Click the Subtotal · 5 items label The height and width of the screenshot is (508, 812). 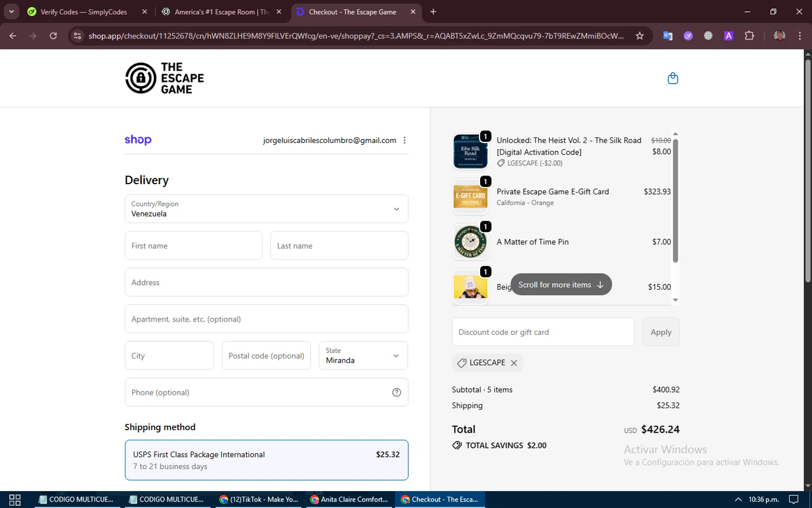pos(482,389)
